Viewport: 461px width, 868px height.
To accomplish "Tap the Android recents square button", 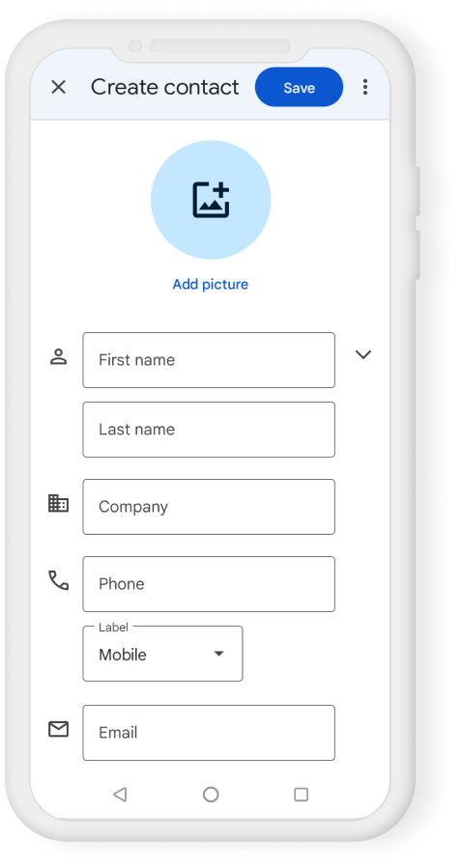I will point(301,795).
